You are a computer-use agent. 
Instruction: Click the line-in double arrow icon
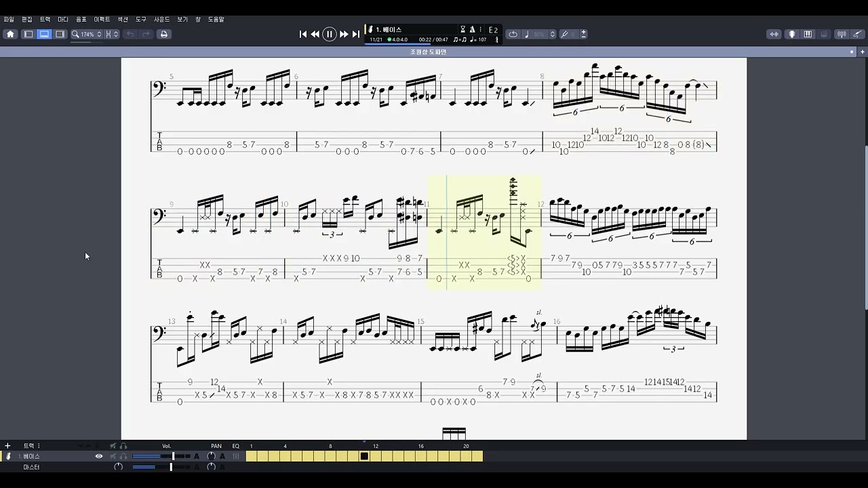coord(774,34)
